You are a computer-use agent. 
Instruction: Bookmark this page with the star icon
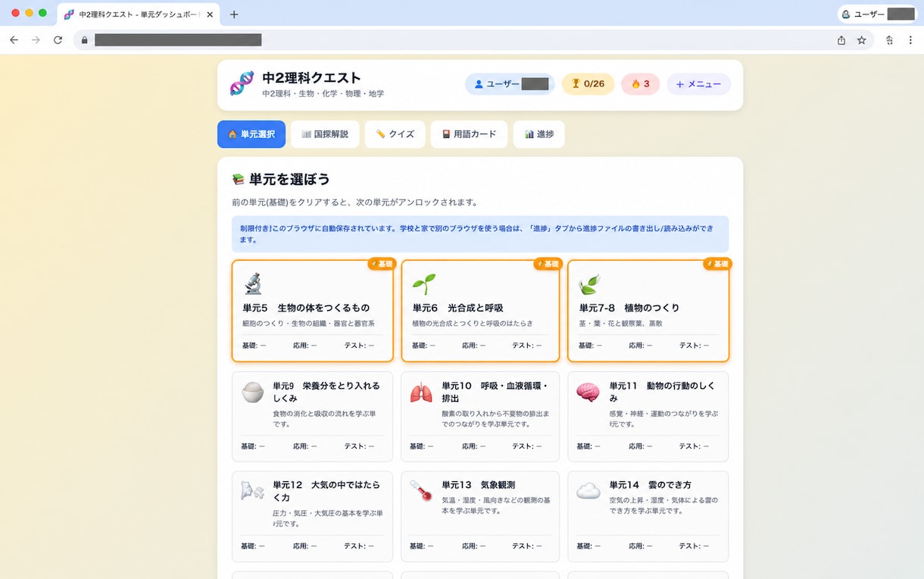coord(861,40)
